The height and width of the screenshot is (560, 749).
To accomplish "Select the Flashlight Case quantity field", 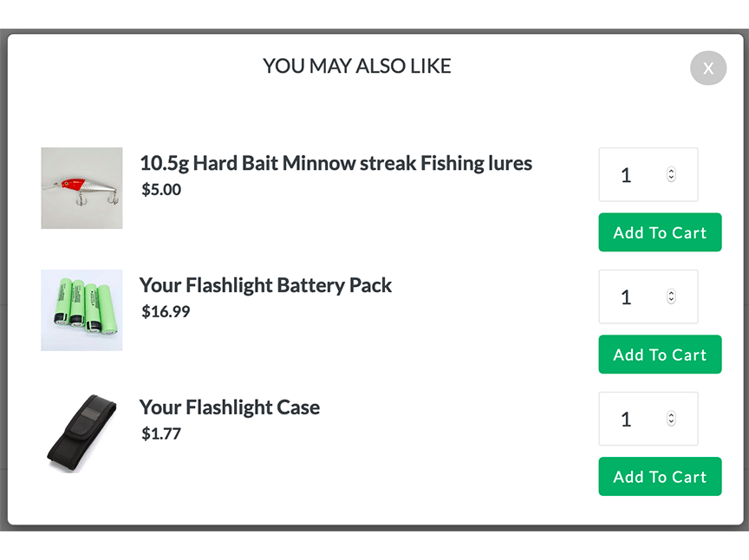I will coord(633,420).
